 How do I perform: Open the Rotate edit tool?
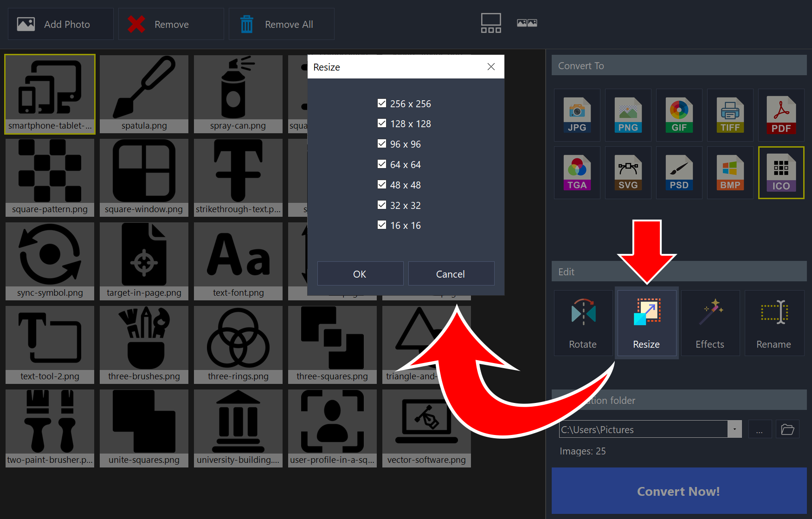(583, 323)
